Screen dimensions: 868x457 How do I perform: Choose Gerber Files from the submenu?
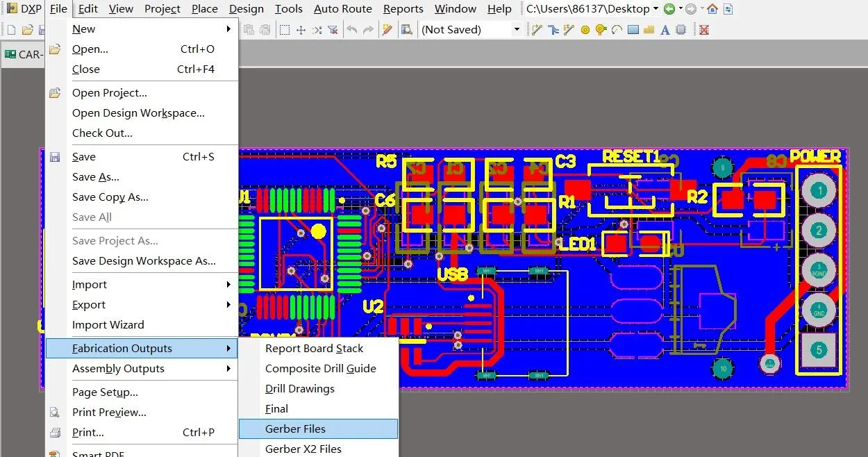coord(319,429)
